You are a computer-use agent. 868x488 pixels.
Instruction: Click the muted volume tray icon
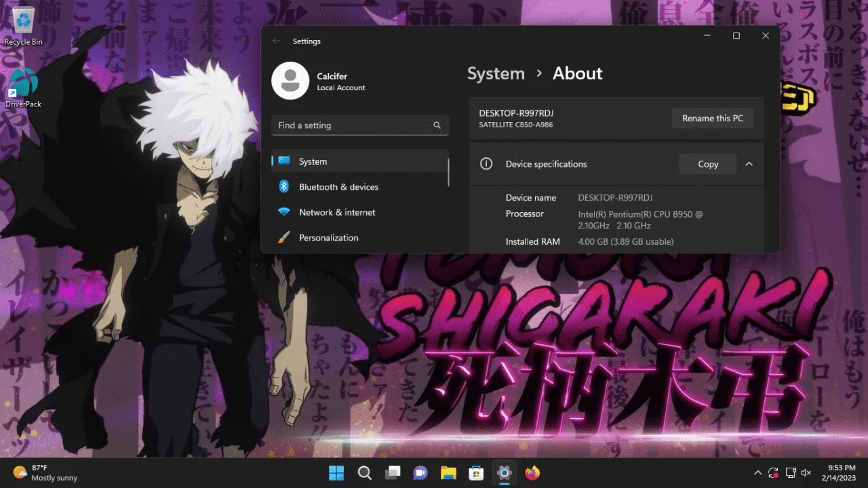[x=806, y=472]
